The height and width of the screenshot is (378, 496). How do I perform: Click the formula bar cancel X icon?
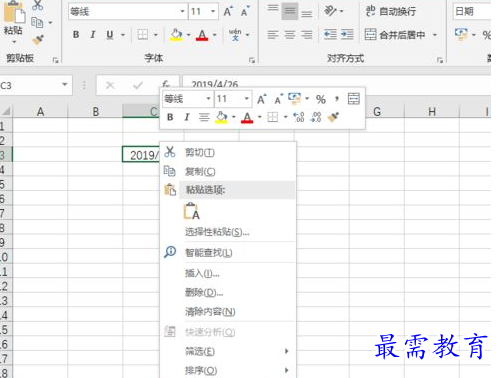[110, 86]
